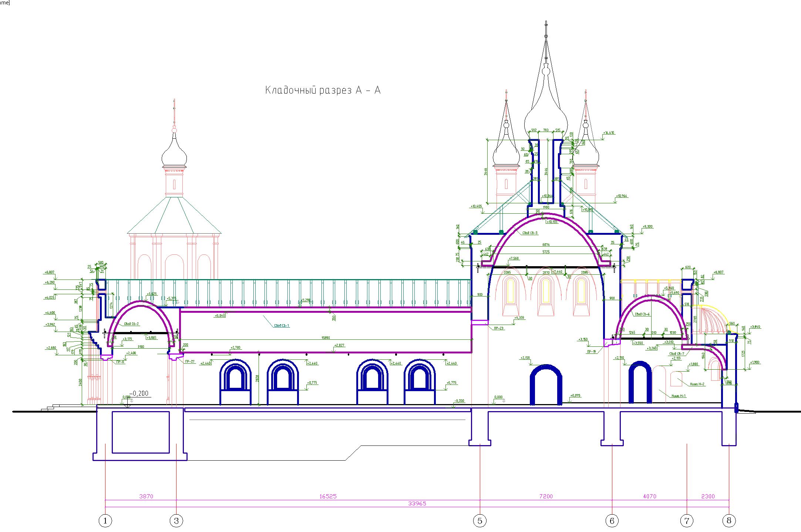Click the grid axis circle 6

pos(612,521)
